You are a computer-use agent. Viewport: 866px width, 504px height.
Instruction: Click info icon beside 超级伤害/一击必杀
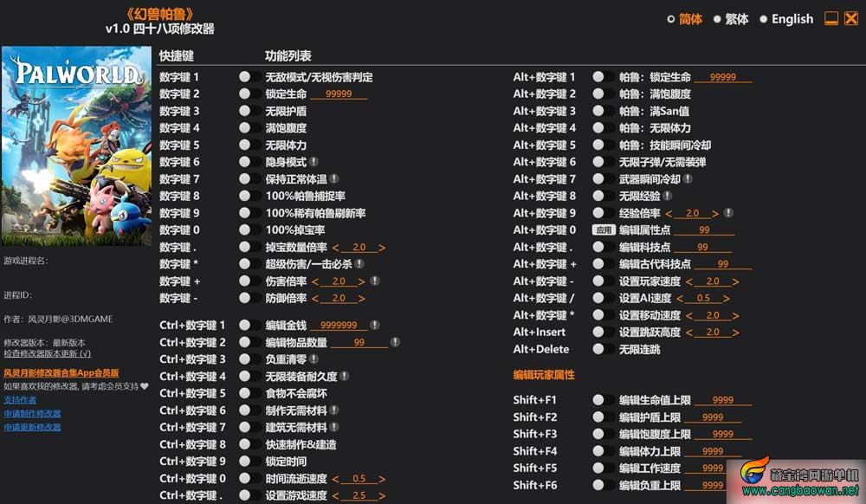click(x=359, y=264)
